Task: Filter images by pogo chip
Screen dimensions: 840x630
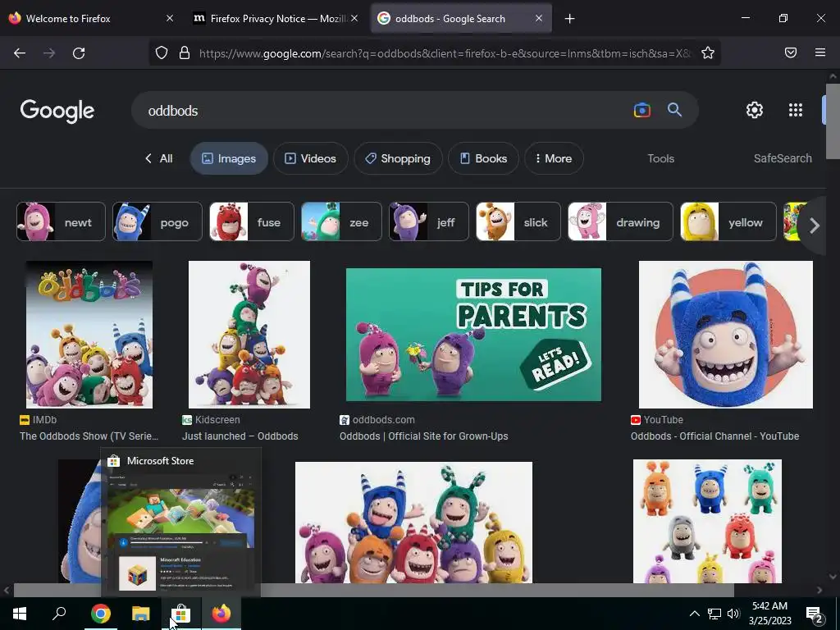Action: pos(157,221)
